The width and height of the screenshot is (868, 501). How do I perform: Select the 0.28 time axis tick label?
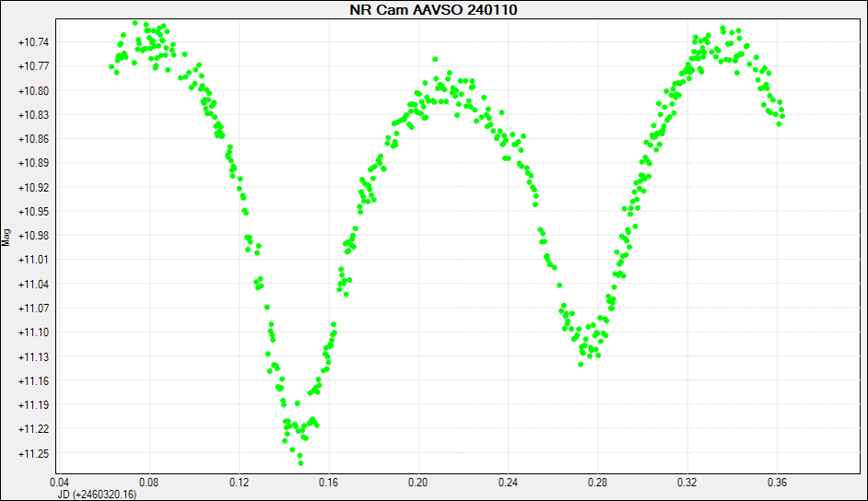(x=597, y=482)
